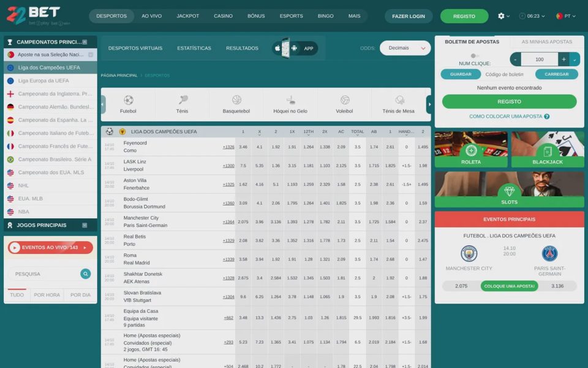Open the Roleta casino tile

point(471,149)
